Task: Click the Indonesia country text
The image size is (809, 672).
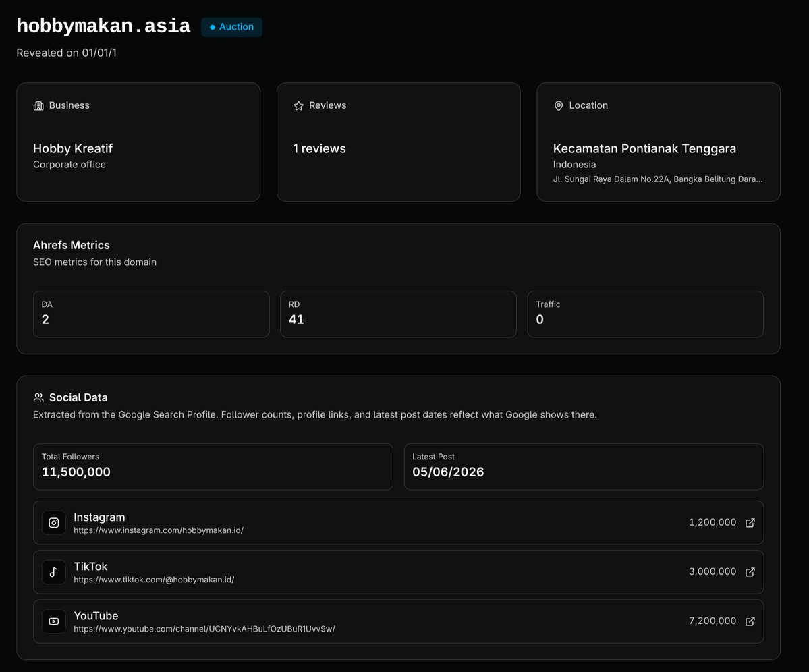Action: (574, 165)
